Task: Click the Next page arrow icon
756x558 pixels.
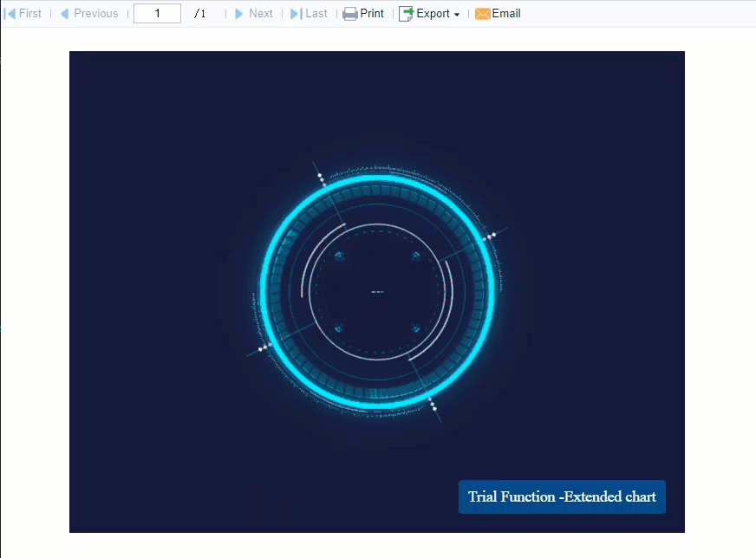Action: tap(238, 14)
